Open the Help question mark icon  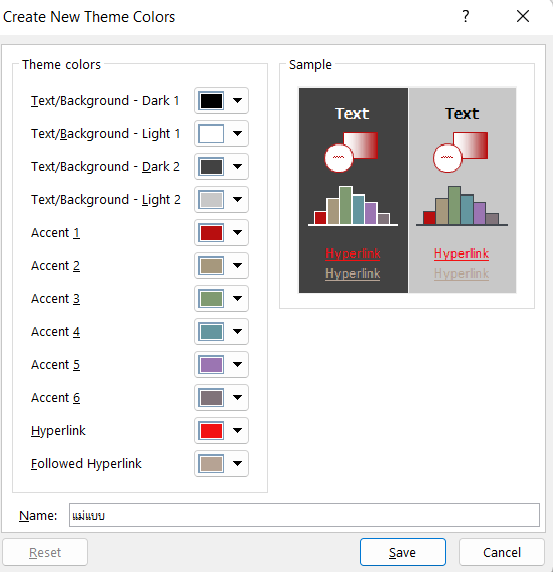tap(465, 16)
